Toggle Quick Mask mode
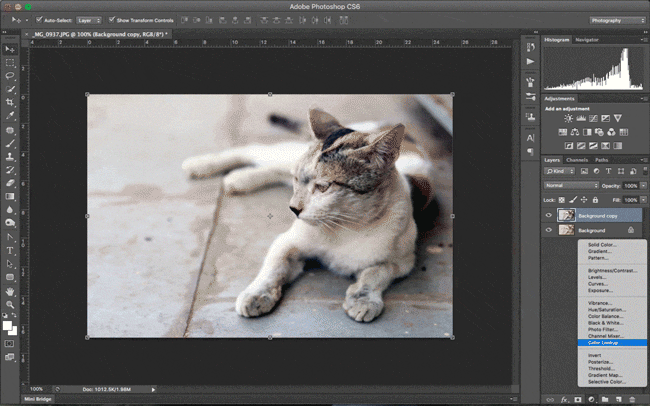Viewport: 650px width, 406px height. [9, 344]
